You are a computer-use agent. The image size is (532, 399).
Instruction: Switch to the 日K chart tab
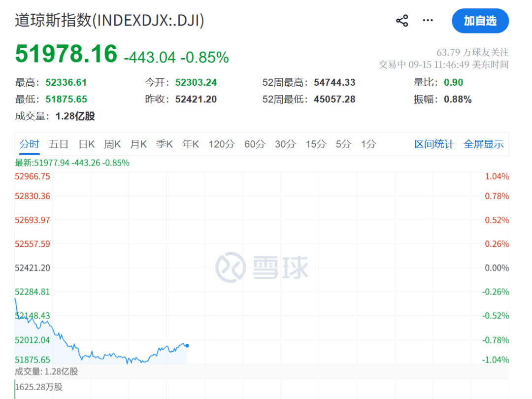point(87,144)
